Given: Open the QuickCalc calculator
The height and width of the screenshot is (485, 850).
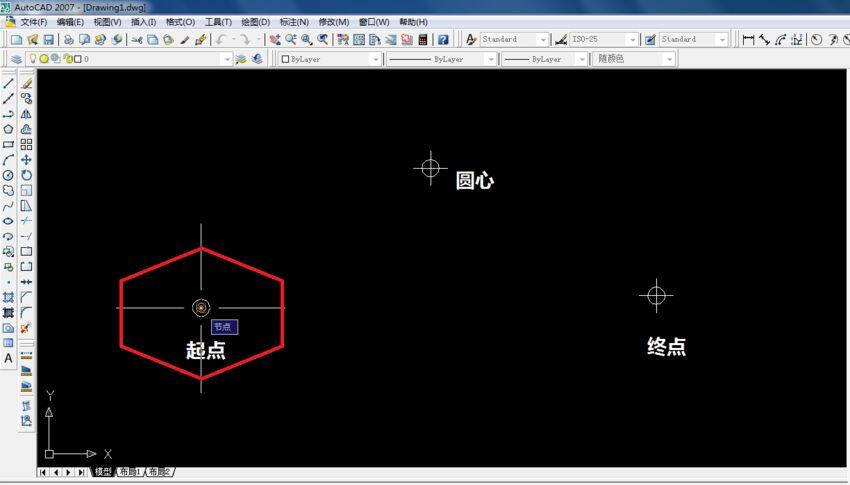Looking at the screenshot, I should (x=423, y=40).
